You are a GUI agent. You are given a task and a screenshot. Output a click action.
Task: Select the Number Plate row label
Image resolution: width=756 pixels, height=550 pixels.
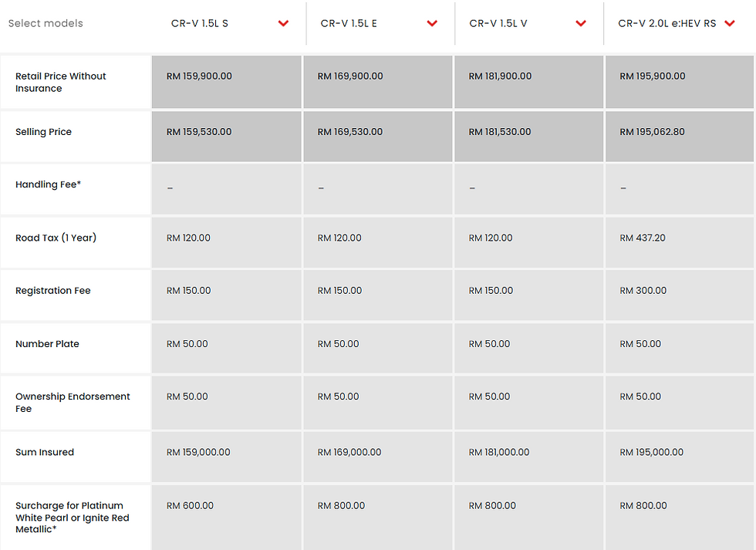tap(47, 343)
